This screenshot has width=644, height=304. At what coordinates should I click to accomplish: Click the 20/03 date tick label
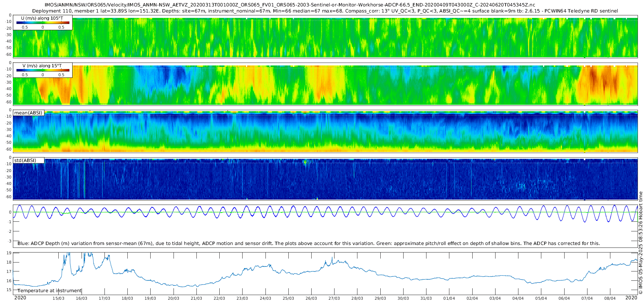[174, 298]
